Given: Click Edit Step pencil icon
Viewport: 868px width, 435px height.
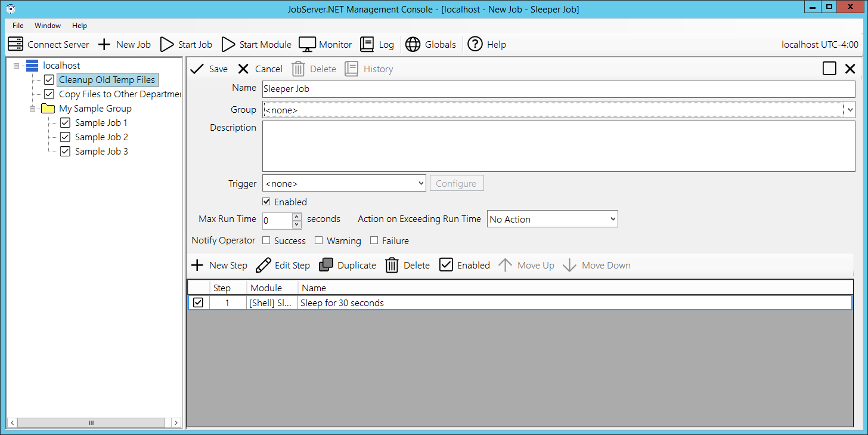Looking at the screenshot, I should tap(263, 265).
